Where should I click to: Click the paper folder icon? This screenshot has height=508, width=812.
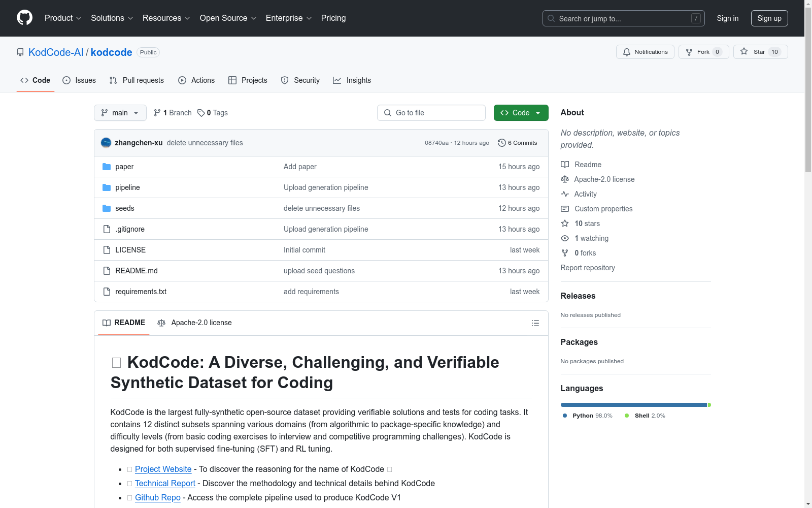point(107,167)
